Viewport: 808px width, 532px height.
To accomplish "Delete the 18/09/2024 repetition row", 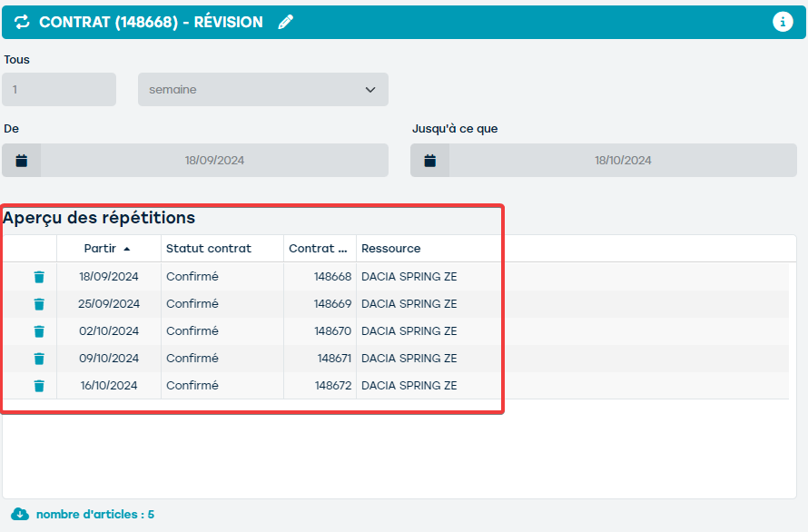I will point(39,277).
